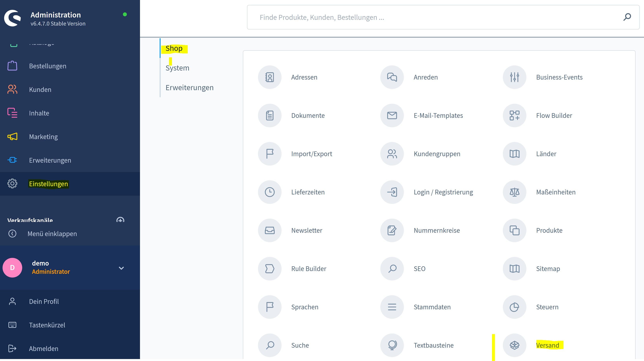Click the Verkaufskanäle heading
The height and width of the screenshot is (361, 644).
[30, 220]
